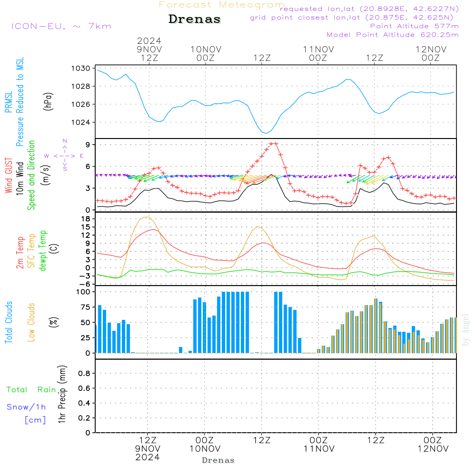Viewport: 476px width, 476px height.
Task: Click the Point Altitude 577m text
Action: click(414, 26)
